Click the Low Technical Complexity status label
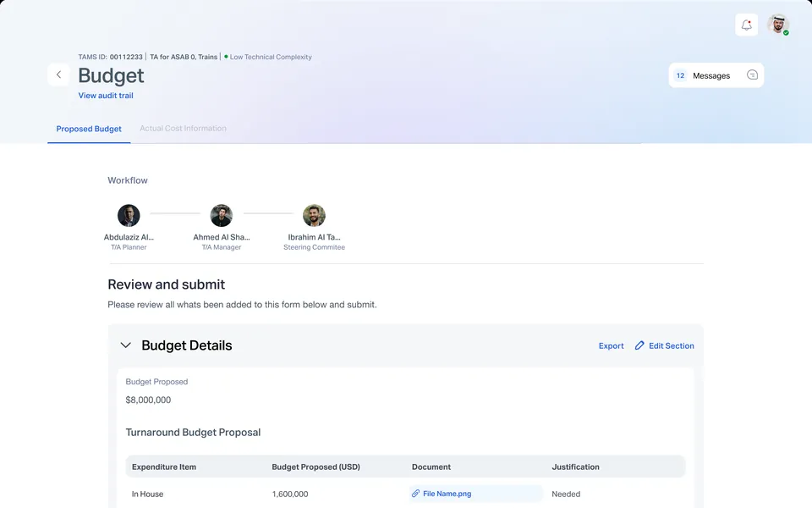812x508 pixels. tap(271, 57)
